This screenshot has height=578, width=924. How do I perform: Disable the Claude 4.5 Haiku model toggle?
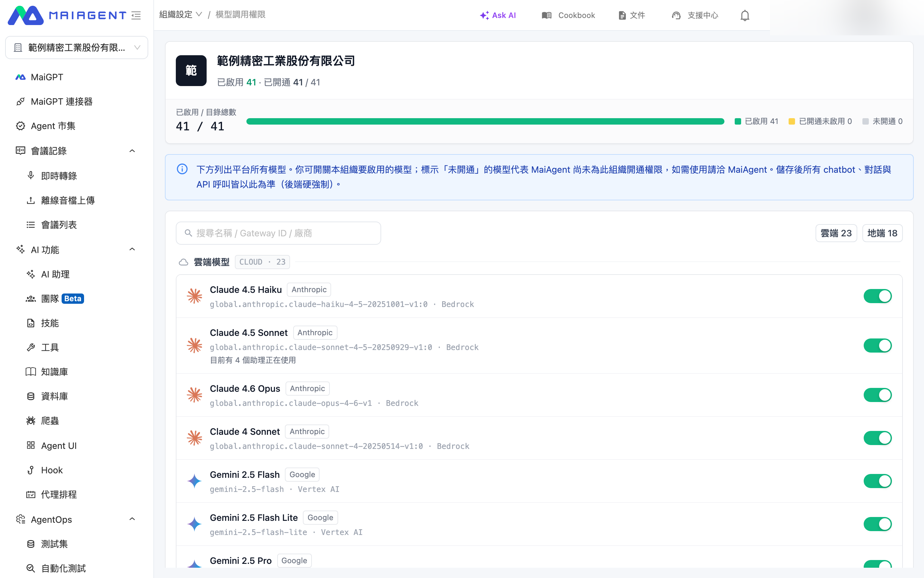point(877,296)
